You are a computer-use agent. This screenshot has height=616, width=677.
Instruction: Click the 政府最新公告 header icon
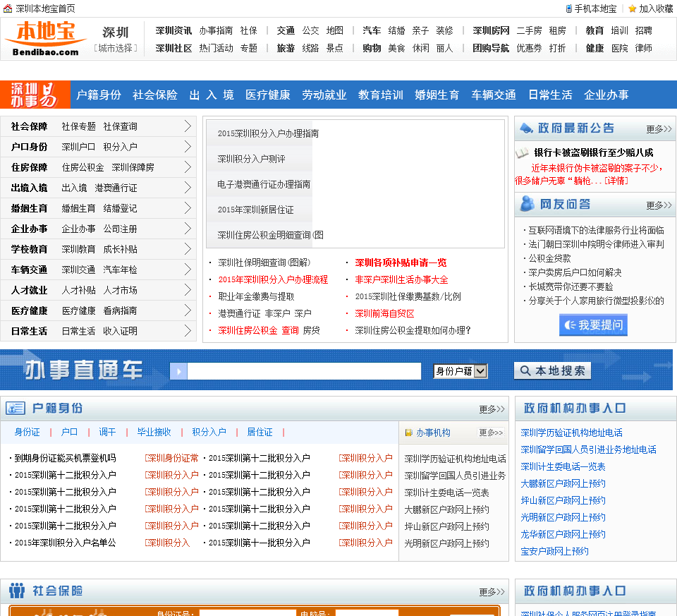pyautogui.click(x=526, y=128)
